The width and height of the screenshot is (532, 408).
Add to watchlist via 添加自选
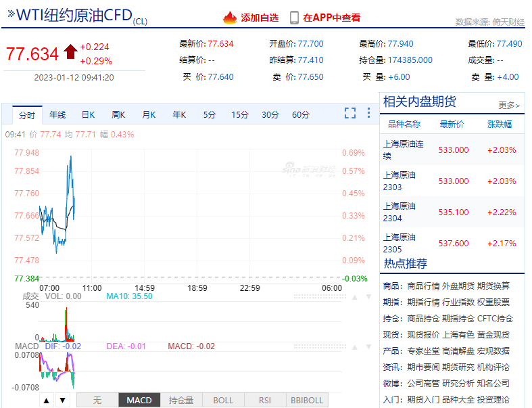pyautogui.click(x=260, y=18)
